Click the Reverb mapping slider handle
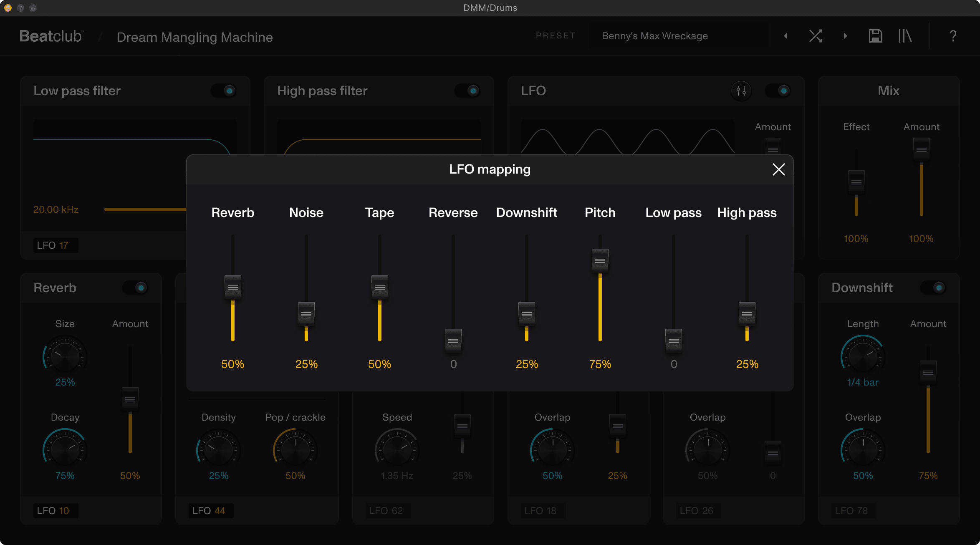This screenshot has height=545, width=980. [x=233, y=287]
